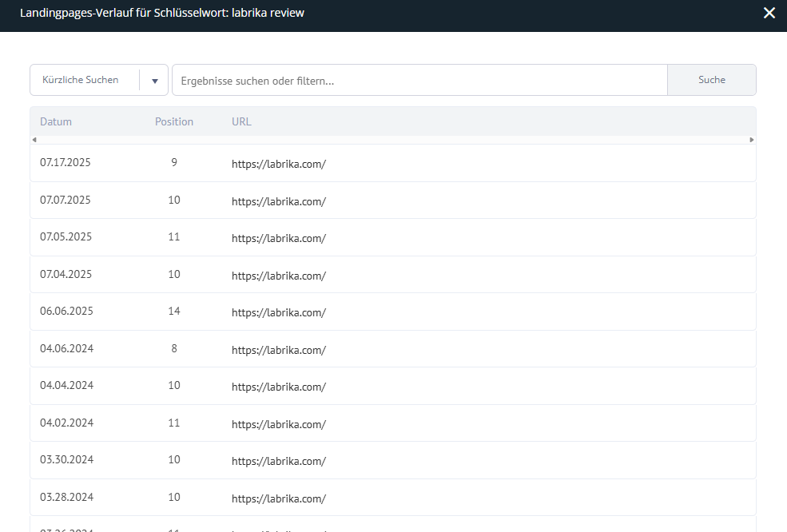787x532 pixels.
Task: Select the date 04.02.2024
Action: [x=67, y=423]
